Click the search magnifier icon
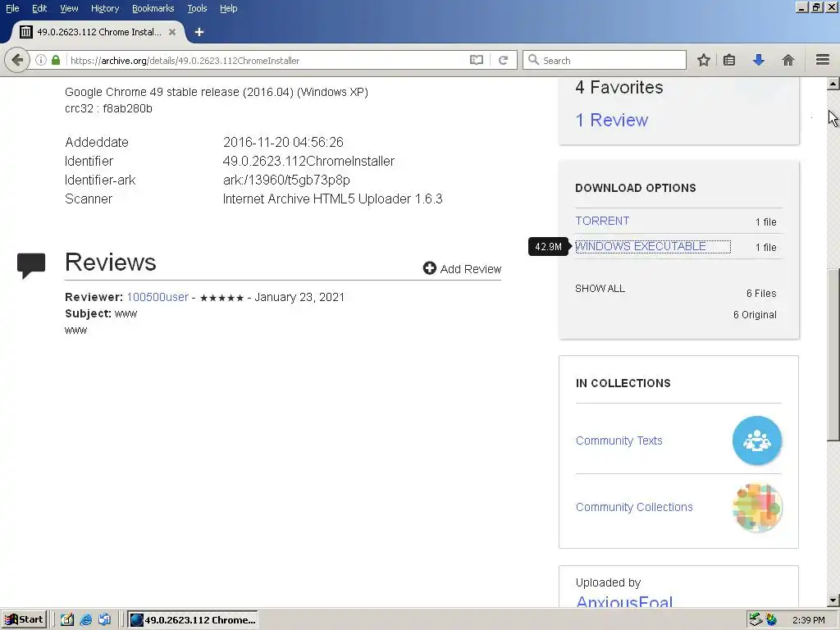840x630 pixels. (533, 60)
